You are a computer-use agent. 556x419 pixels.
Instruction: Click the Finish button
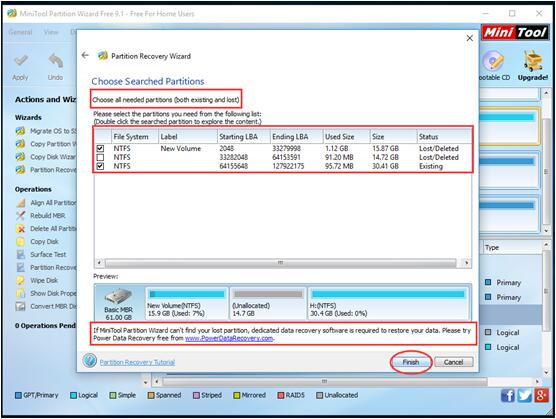pos(411,362)
